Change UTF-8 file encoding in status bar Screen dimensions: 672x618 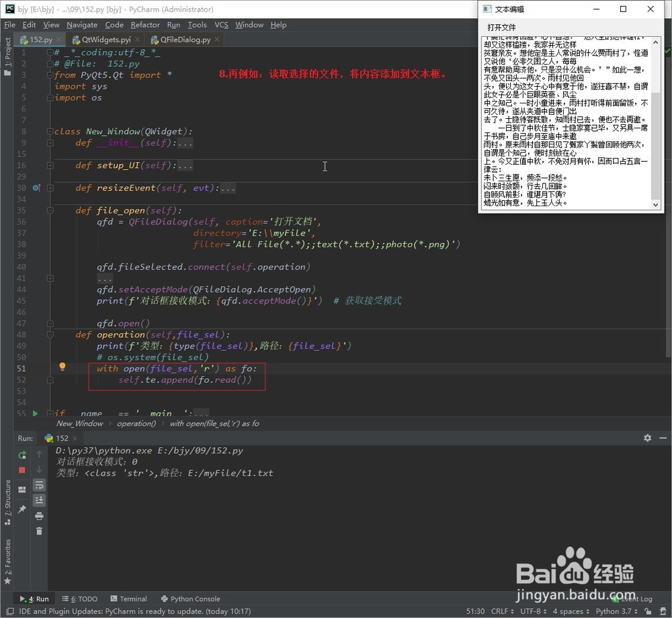coord(533,611)
